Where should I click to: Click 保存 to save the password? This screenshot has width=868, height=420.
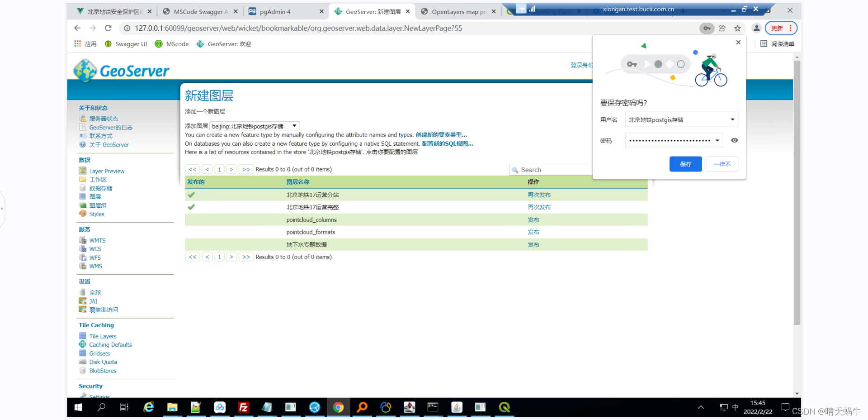coord(685,164)
